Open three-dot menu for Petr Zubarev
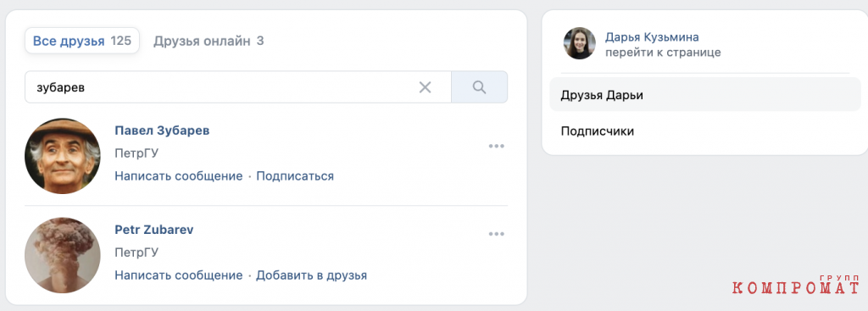The width and height of the screenshot is (868, 311). coord(497,234)
